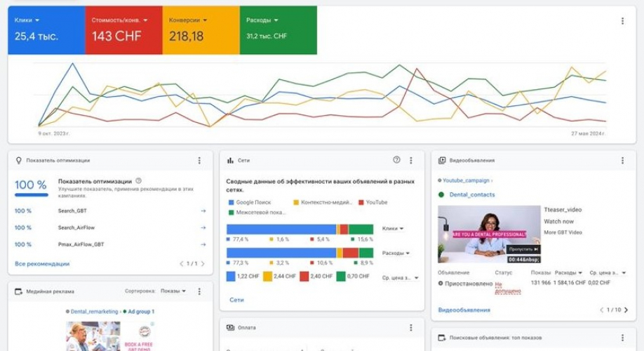The width and height of the screenshot is (644, 351).
Task: Open Pmax_AirFlow_GBT recommendation arrow
Action: [x=203, y=244]
